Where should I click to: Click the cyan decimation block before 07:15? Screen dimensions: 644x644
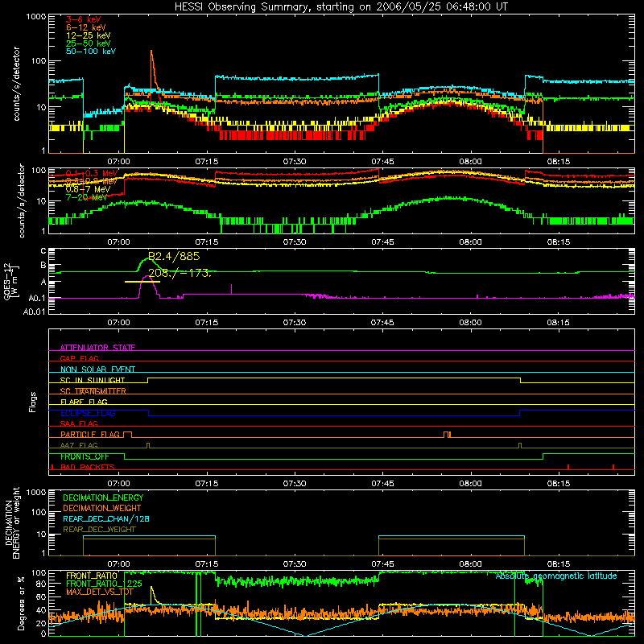pos(149,536)
